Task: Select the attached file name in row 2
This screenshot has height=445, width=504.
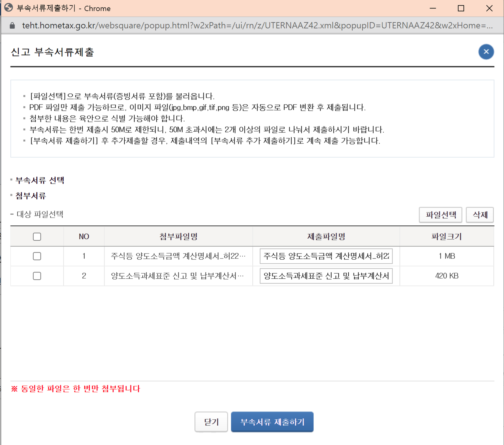Action: tap(177, 276)
